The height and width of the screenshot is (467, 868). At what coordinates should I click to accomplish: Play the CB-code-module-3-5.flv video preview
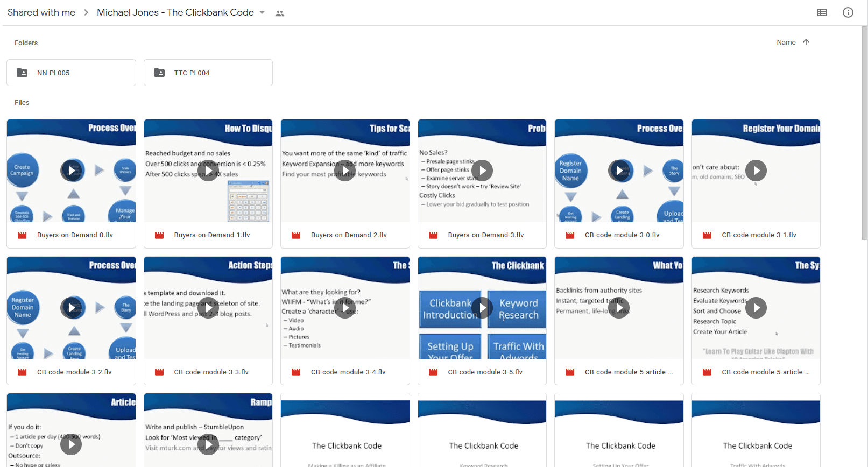tap(482, 308)
